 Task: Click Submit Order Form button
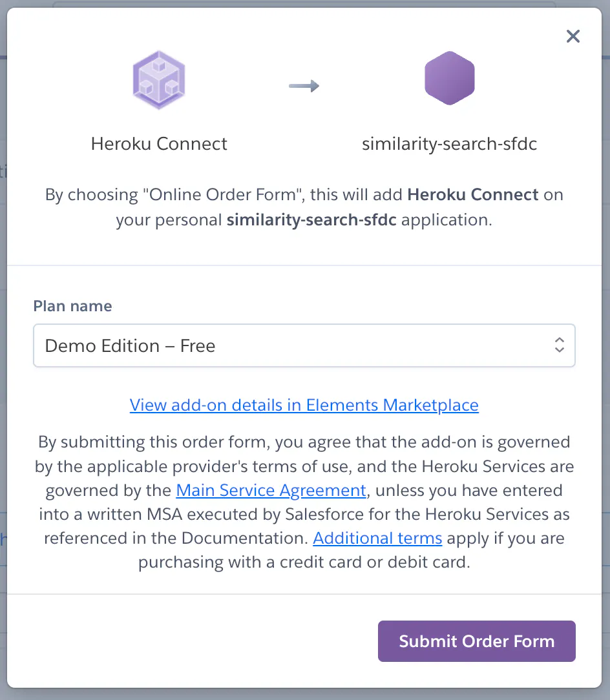[476, 641]
